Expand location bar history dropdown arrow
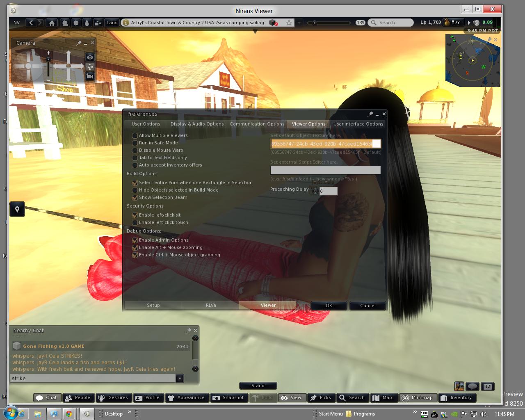This screenshot has width=525, height=420. click(299, 23)
